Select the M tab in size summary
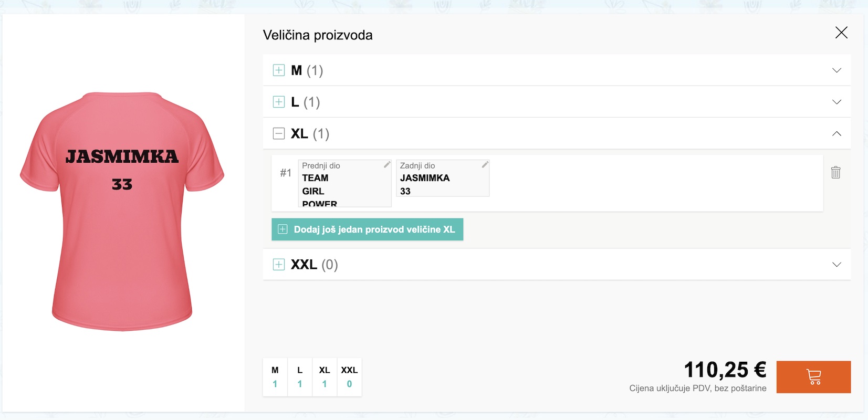Image resolution: width=868 pixels, height=420 pixels. pyautogui.click(x=275, y=377)
